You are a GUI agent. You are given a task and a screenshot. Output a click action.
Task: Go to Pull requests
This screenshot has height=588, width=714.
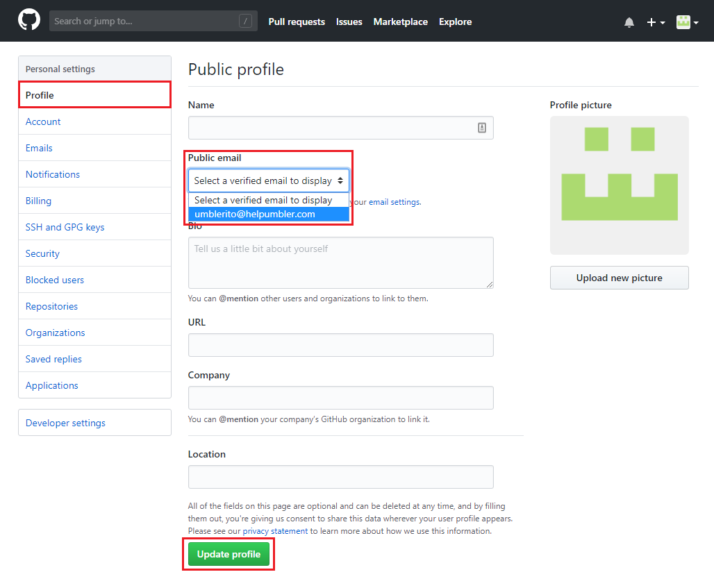(297, 22)
